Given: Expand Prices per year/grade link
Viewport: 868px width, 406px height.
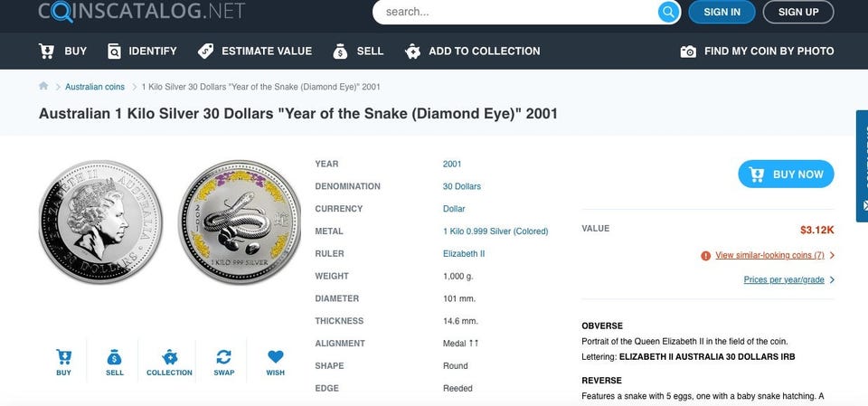Looking at the screenshot, I should click(x=784, y=280).
